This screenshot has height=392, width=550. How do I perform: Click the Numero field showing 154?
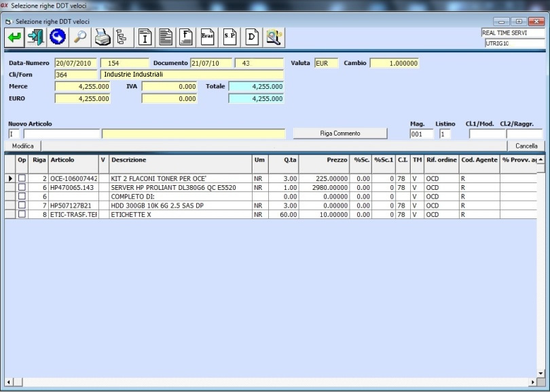click(124, 63)
